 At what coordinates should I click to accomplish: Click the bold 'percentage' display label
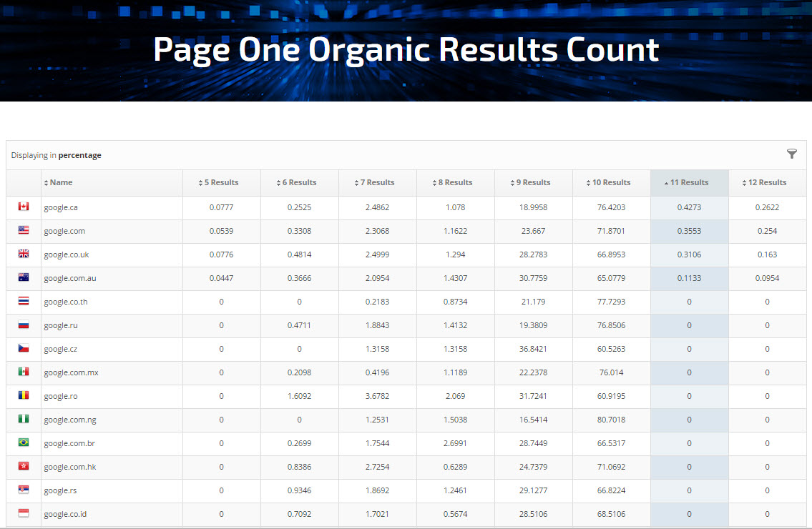[79, 155]
